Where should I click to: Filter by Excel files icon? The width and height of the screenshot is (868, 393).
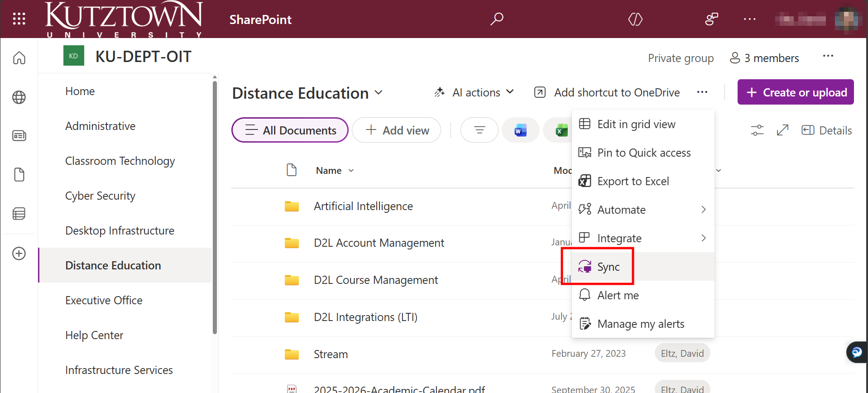(x=561, y=130)
